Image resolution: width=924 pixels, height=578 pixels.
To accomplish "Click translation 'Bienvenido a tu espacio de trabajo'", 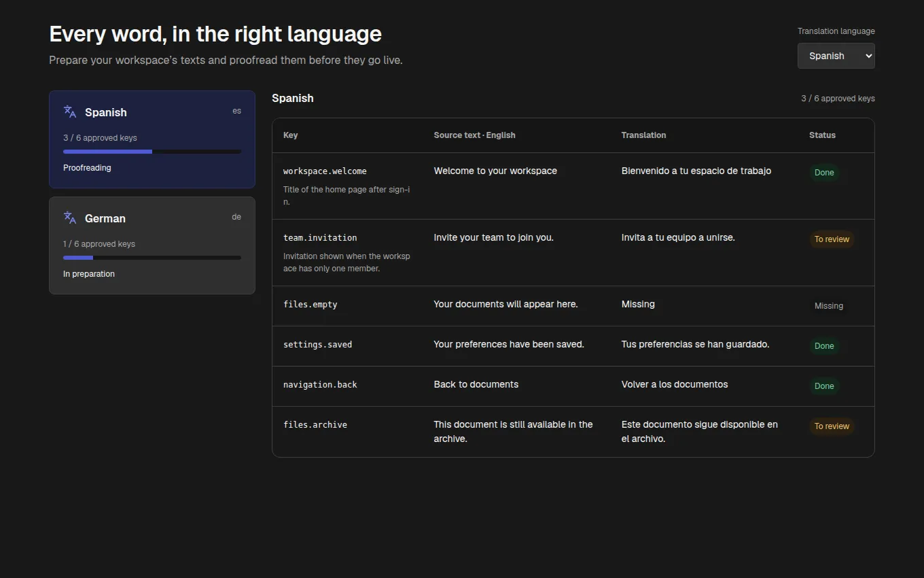I will (696, 171).
